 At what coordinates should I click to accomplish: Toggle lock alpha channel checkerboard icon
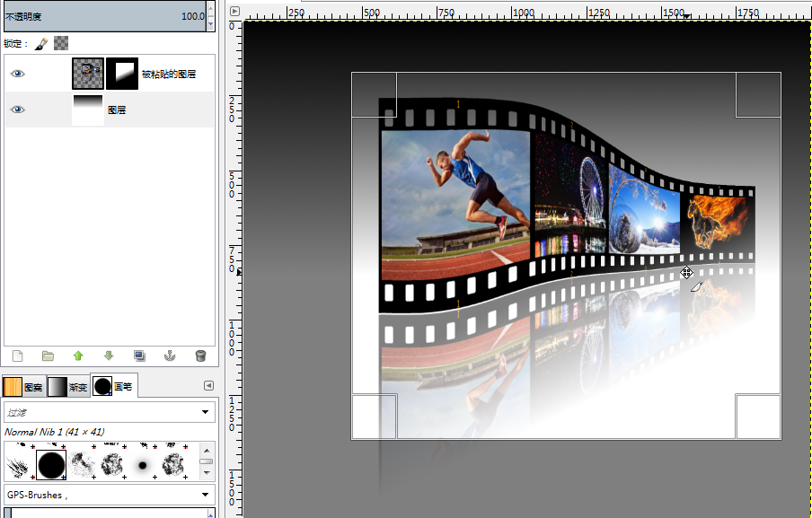(61, 43)
